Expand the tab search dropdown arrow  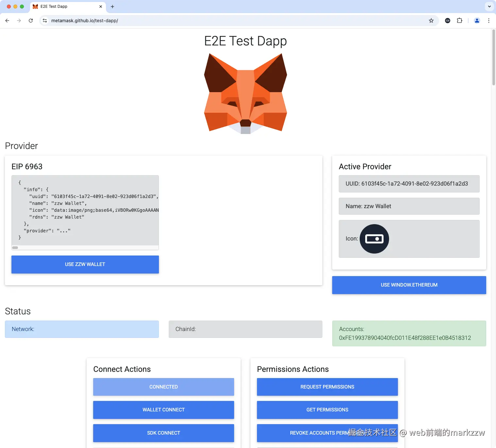tap(489, 7)
